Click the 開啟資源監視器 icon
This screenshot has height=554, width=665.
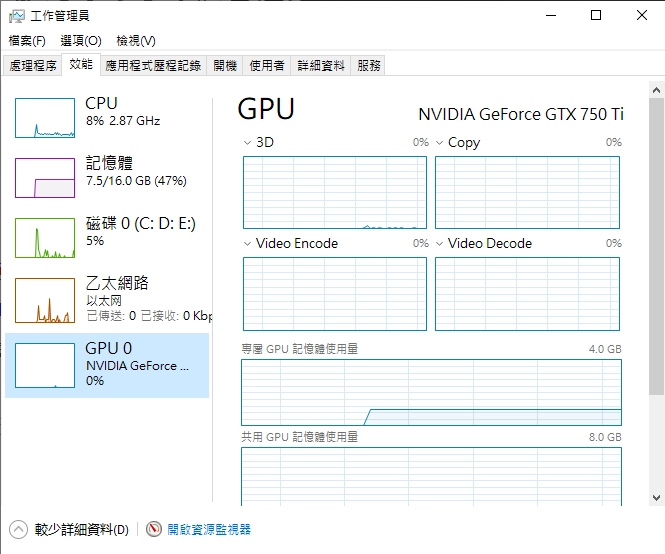[x=154, y=529]
